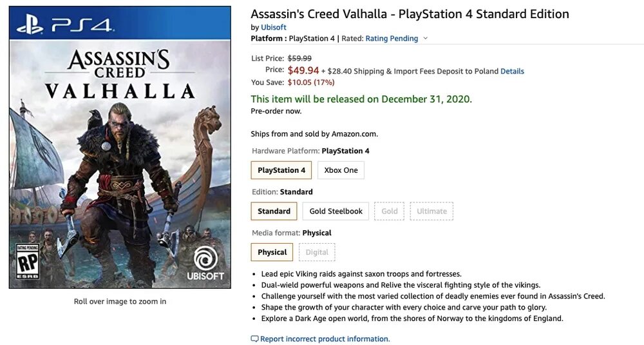The height and width of the screenshot is (345, 644).
Task: Click Report incorrect product information link
Action: click(x=325, y=339)
